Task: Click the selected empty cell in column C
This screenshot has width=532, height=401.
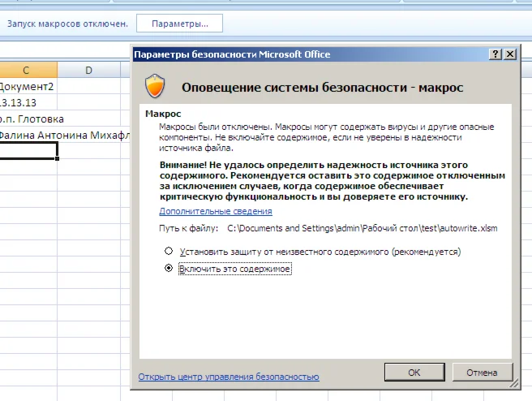Action: (x=28, y=151)
